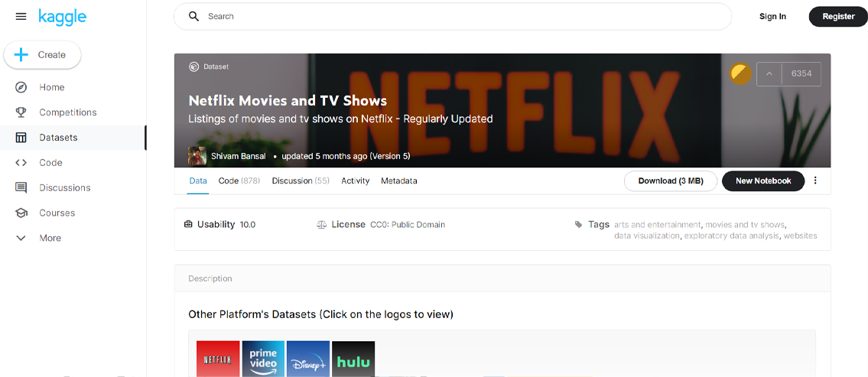Click the Competitions trophy icon

coord(21,112)
